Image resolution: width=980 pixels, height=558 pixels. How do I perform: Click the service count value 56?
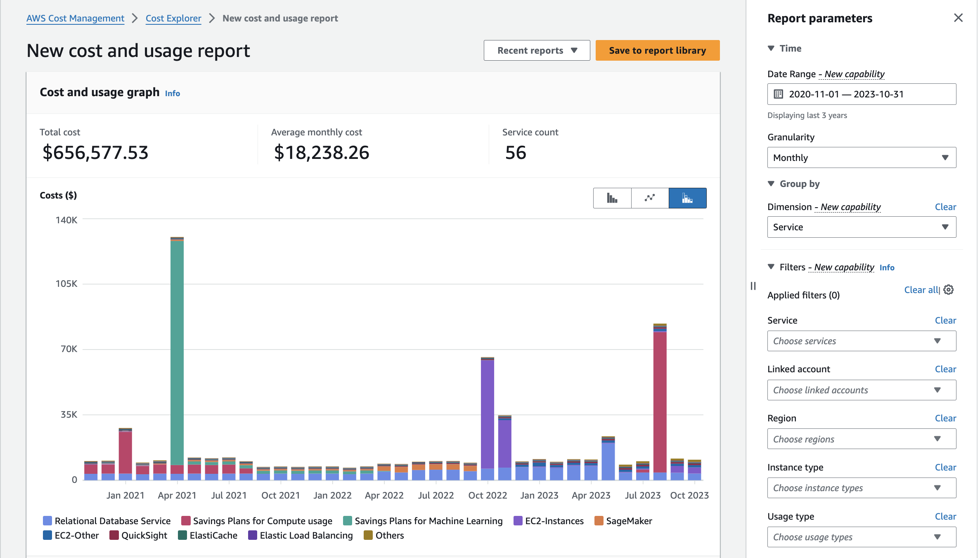(516, 153)
